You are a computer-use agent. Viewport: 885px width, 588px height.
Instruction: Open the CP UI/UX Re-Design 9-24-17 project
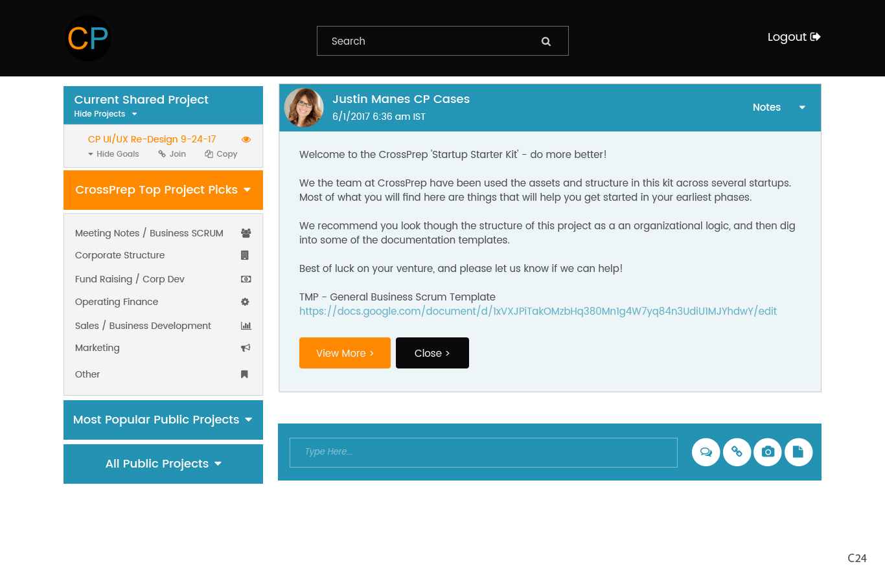point(152,139)
